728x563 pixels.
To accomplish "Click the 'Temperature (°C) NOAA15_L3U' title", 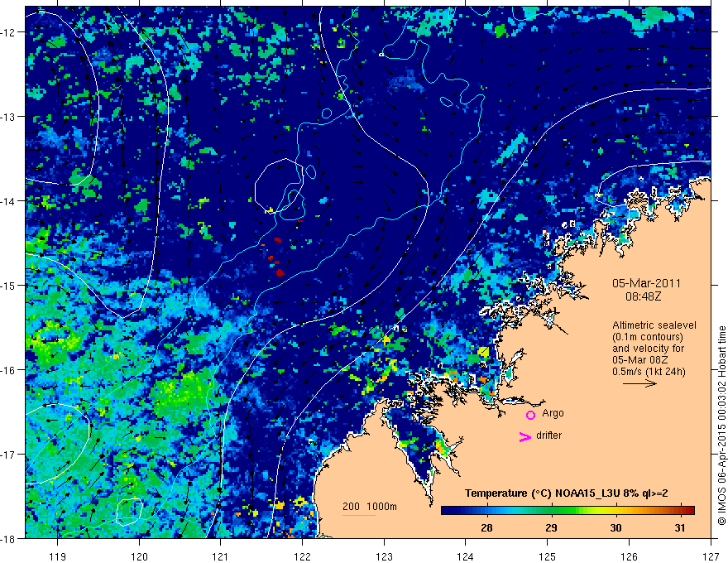I will tap(567, 493).
